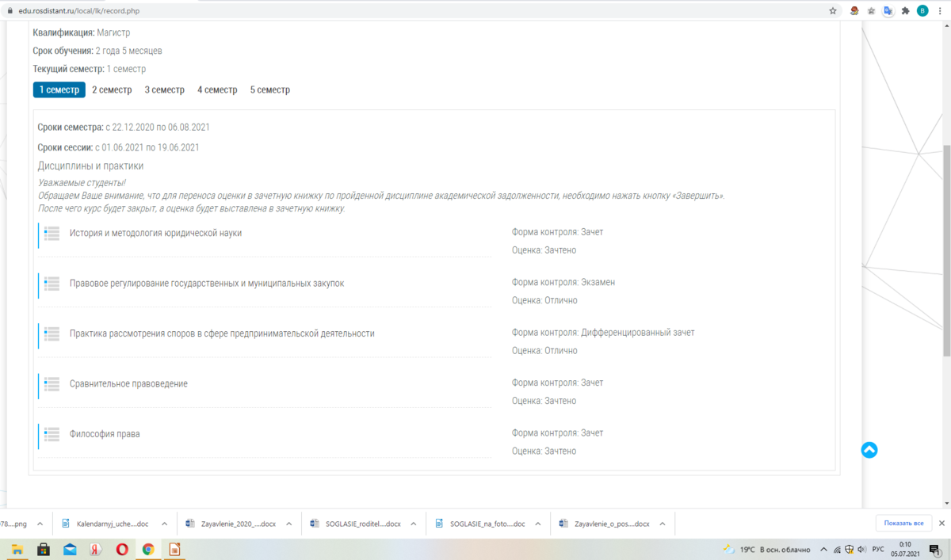
Task: Launch Yandex browser from the taskbar
Action: coord(96,549)
